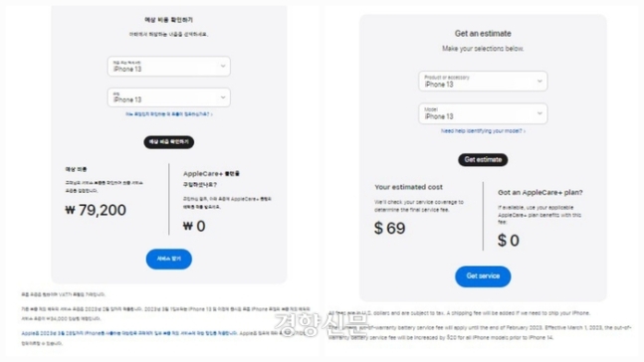Open Need help identifying your model link

(x=483, y=131)
